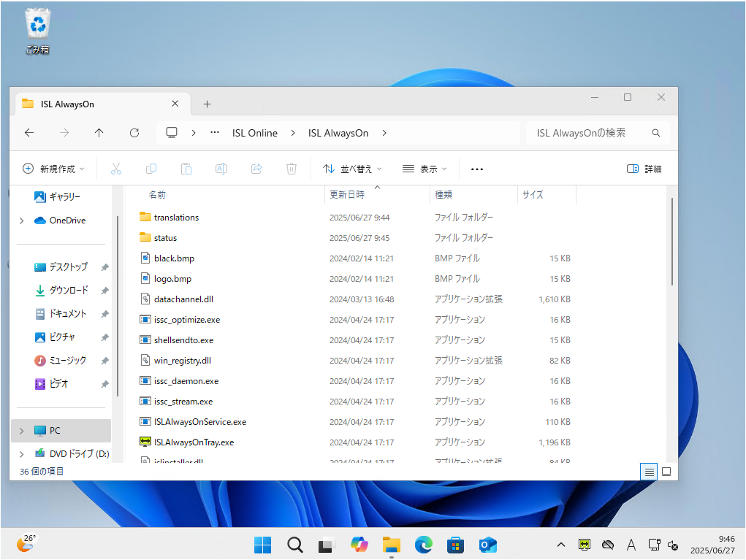Open Outlook from taskbar

487,545
